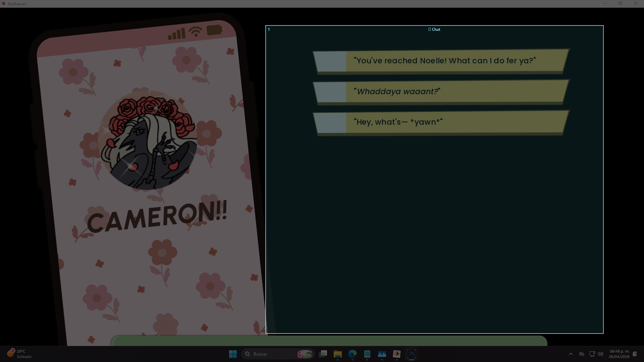Choose the "Whaddaya waaant?" dialogue option
The image size is (644, 362).
(441, 92)
